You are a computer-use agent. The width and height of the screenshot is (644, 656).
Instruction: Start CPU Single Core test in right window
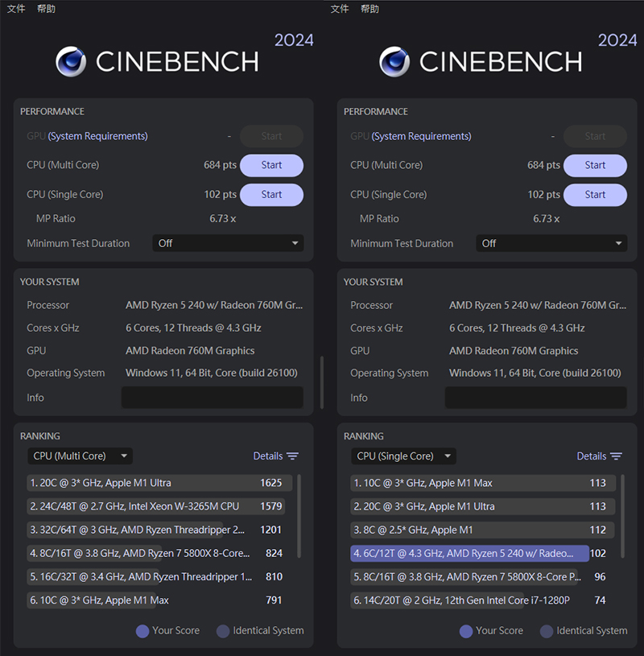tap(595, 195)
